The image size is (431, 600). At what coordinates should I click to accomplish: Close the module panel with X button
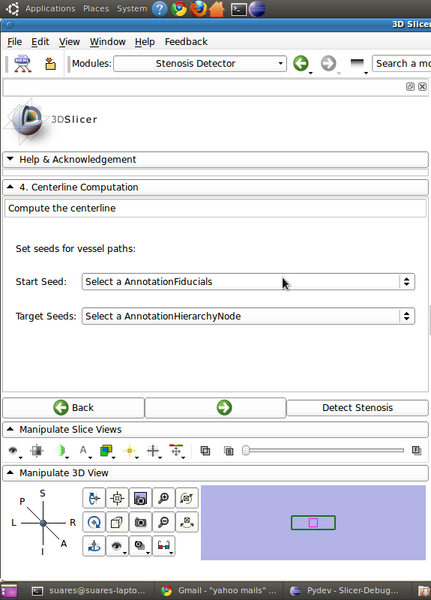(422, 86)
